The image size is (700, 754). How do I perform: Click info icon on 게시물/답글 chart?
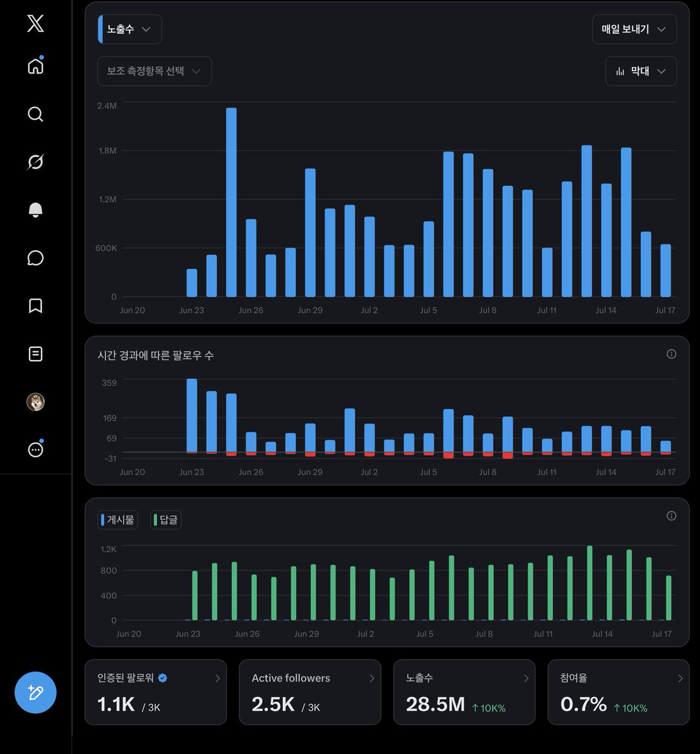(671, 516)
